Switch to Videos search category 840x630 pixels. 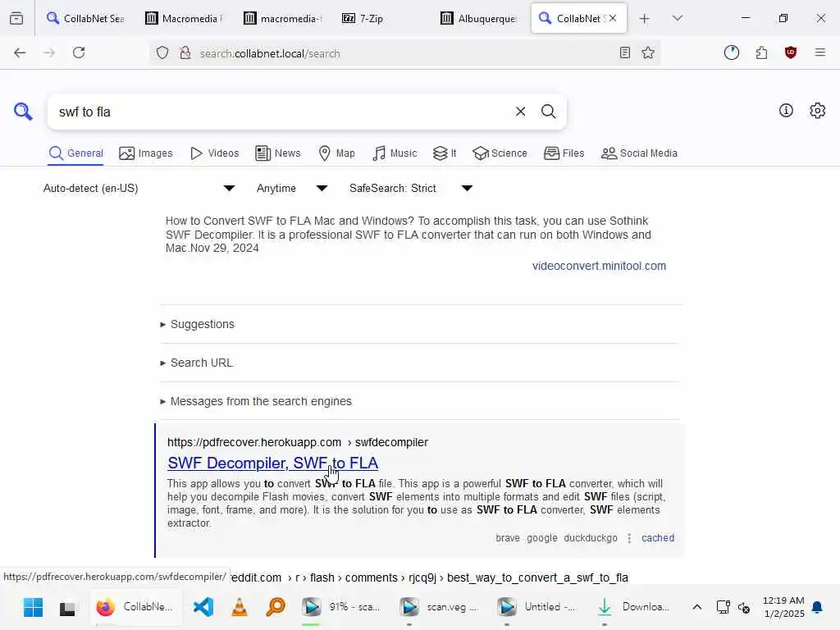(x=214, y=153)
